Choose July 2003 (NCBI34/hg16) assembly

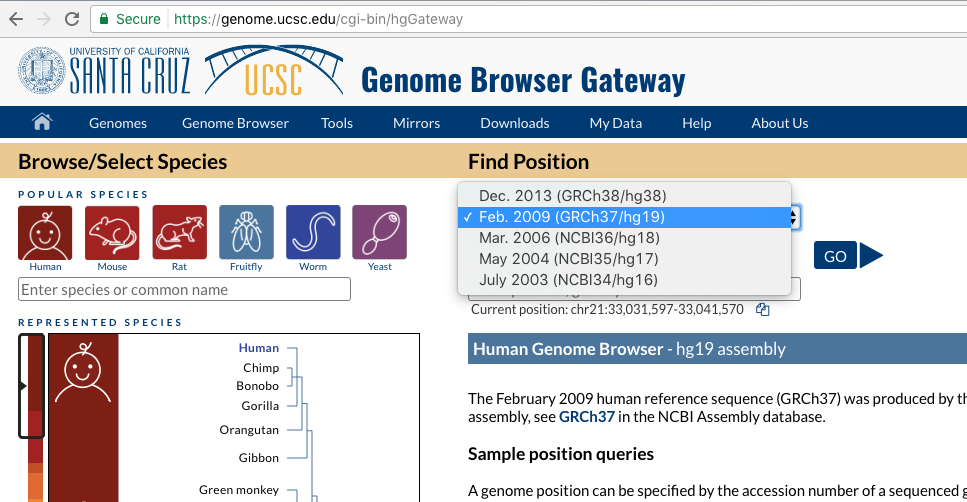pos(624,280)
